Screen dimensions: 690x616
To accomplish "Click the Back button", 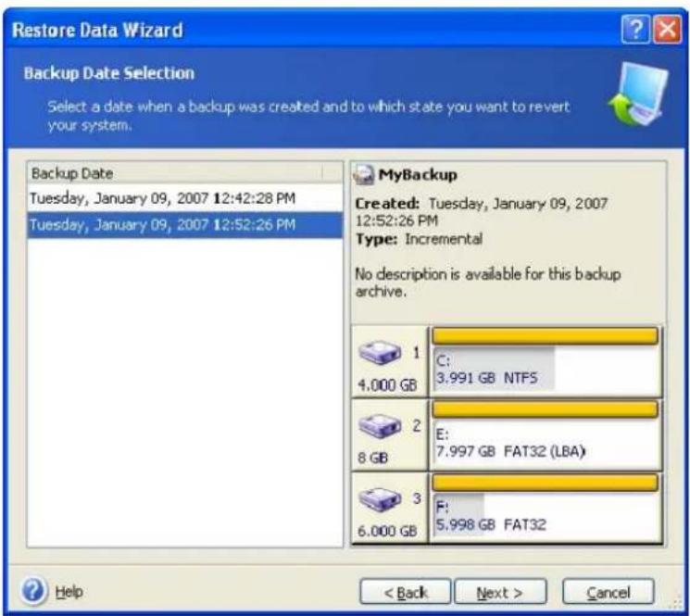I will tap(406, 592).
